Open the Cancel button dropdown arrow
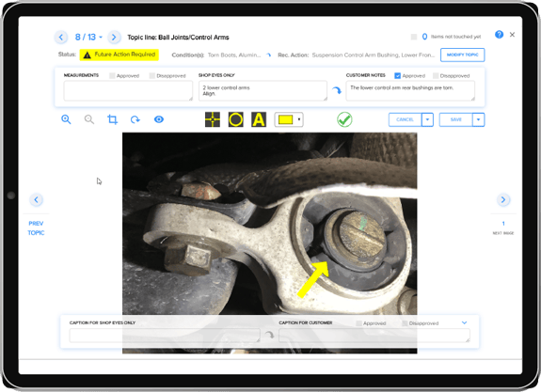The width and height of the screenshot is (541, 392). point(427,119)
